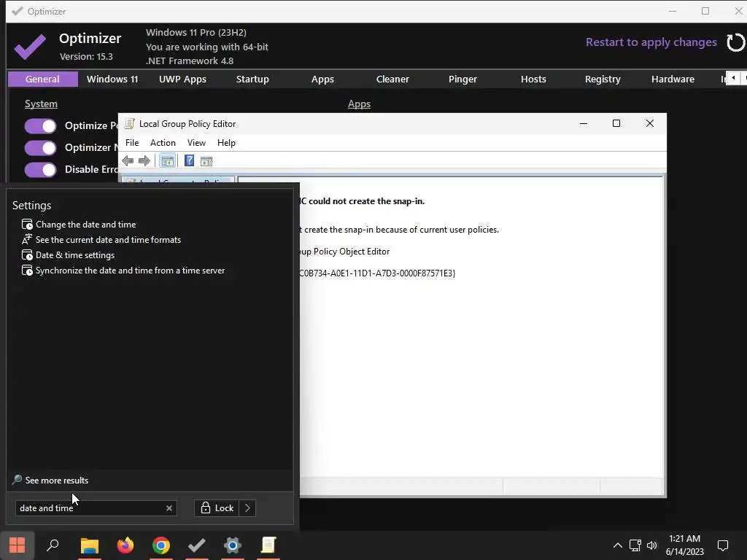This screenshot has height=560, width=747.
Task: Open Settings gear taskbar icon
Action: 233,545
